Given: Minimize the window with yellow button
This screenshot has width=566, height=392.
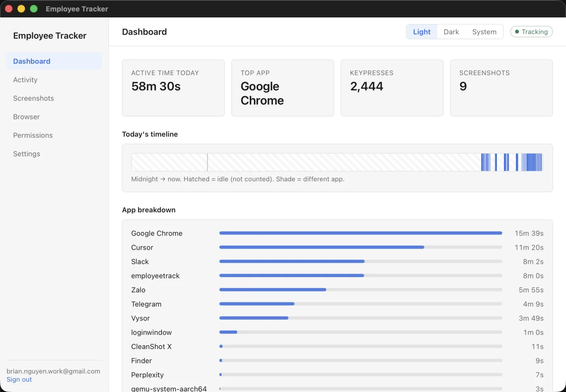Looking at the screenshot, I should coord(21,8).
